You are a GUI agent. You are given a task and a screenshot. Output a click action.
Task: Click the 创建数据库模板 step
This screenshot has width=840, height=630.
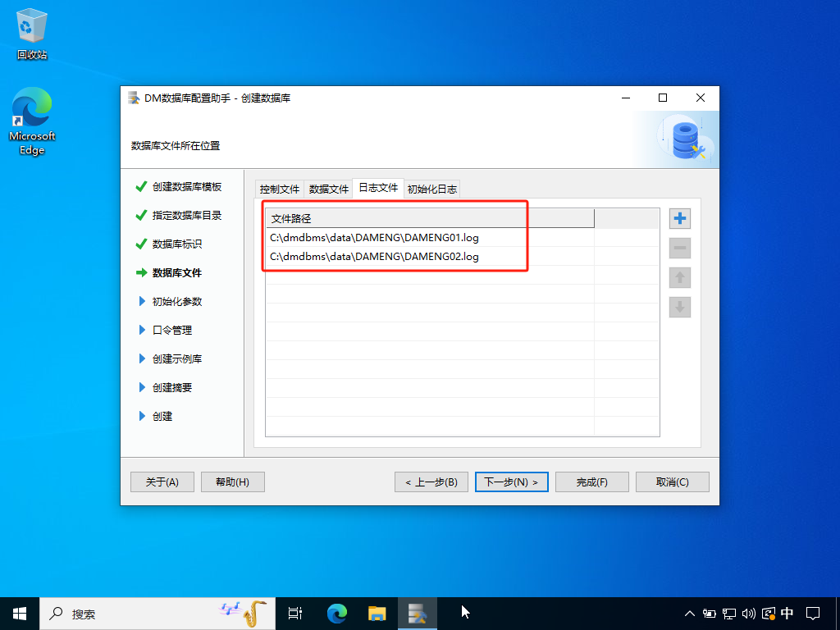[x=186, y=186]
